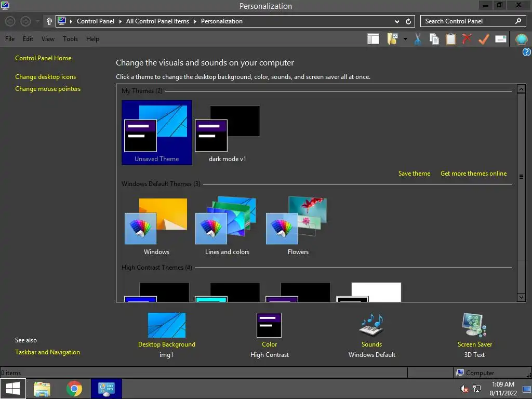
Task: Click the Cut scissors icon
Action: click(418, 39)
